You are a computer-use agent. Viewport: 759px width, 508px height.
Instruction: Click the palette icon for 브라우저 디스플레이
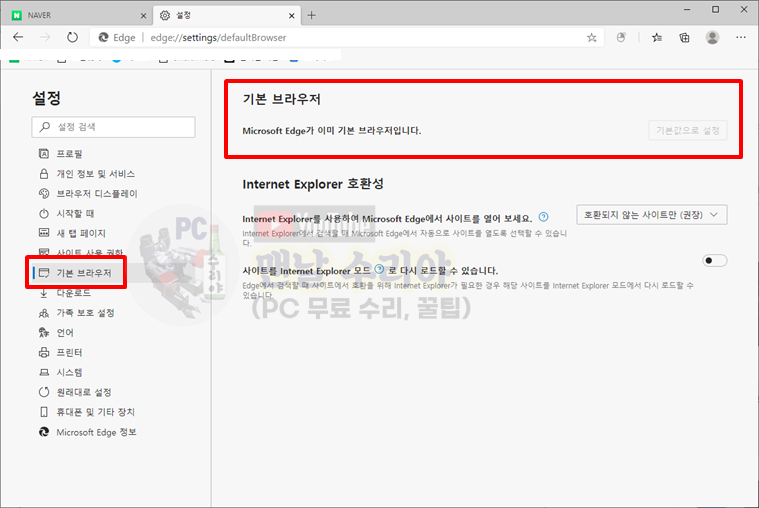(44, 194)
